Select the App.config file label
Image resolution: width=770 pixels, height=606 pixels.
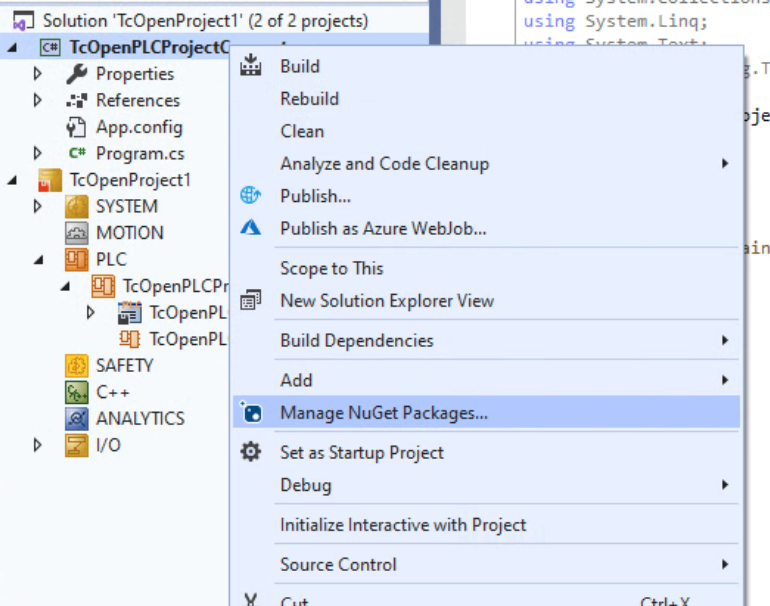pos(139,127)
